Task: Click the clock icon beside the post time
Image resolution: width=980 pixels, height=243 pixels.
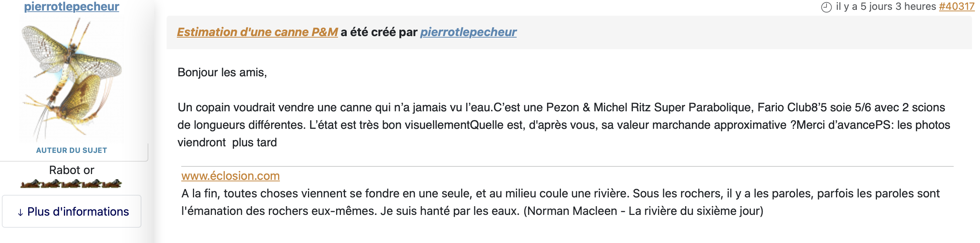Action: coord(826,7)
